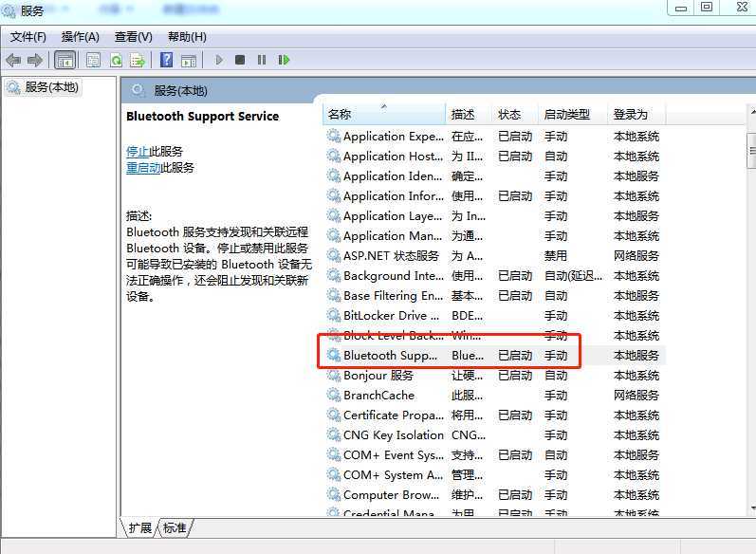Click gear icon of ASP.NET 状态服务
The image size is (756, 554).
coord(334,255)
